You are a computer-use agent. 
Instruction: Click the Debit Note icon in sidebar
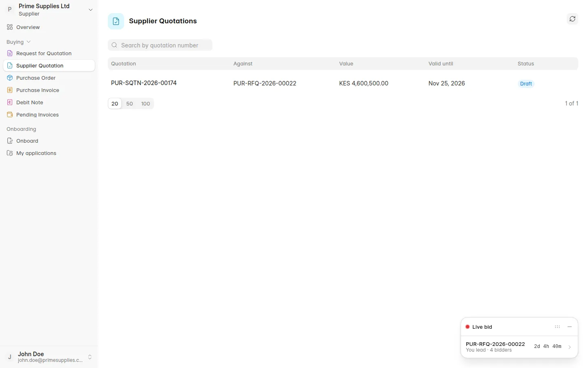pos(10,103)
